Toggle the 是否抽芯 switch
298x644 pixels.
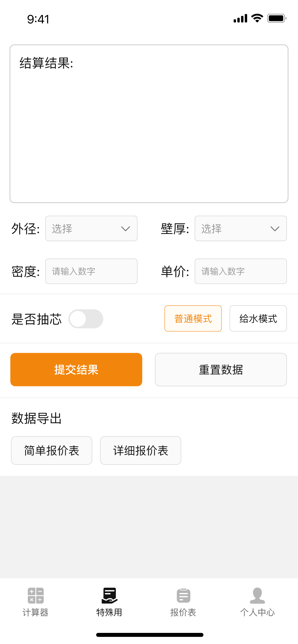(x=86, y=319)
